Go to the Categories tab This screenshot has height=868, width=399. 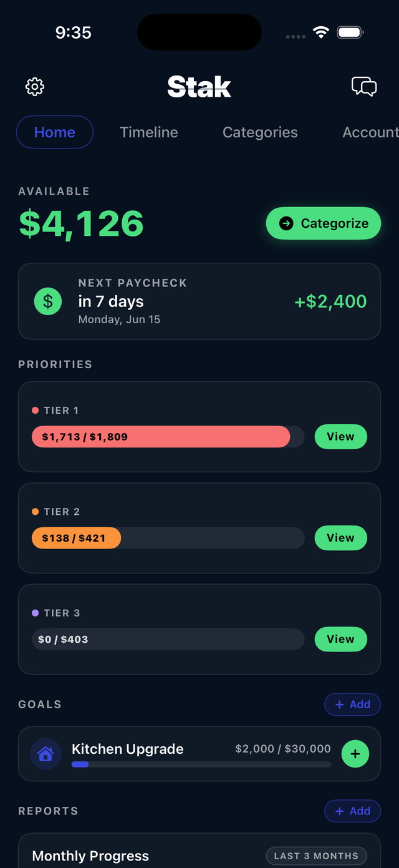(x=260, y=132)
